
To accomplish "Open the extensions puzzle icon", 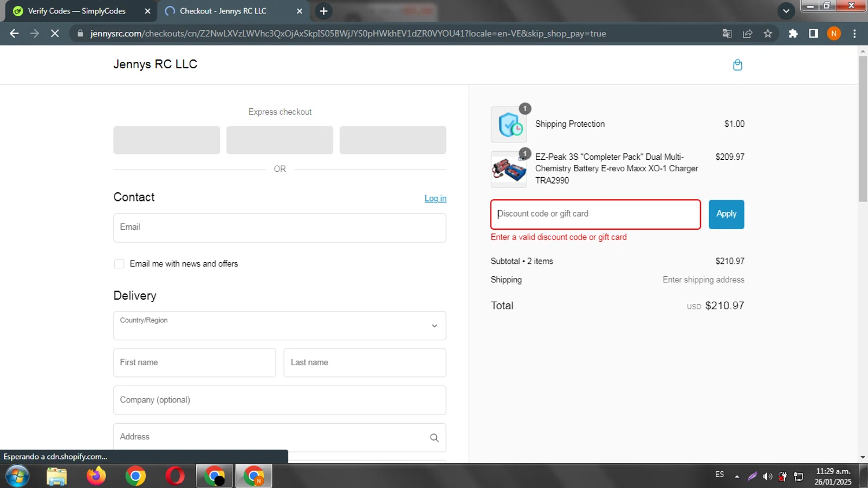I will [x=793, y=34].
